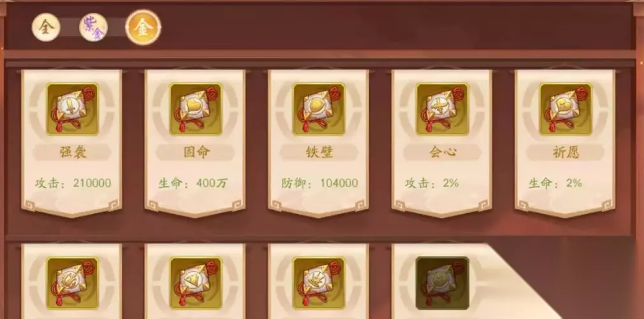Image resolution: width=644 pixels, height=319 pixels.
Task: Click the 祈愿 name label
Action: (566, 152)
